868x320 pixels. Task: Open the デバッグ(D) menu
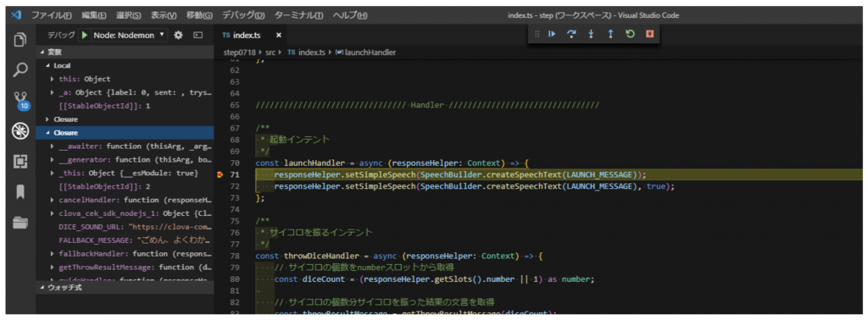(243, 15)
